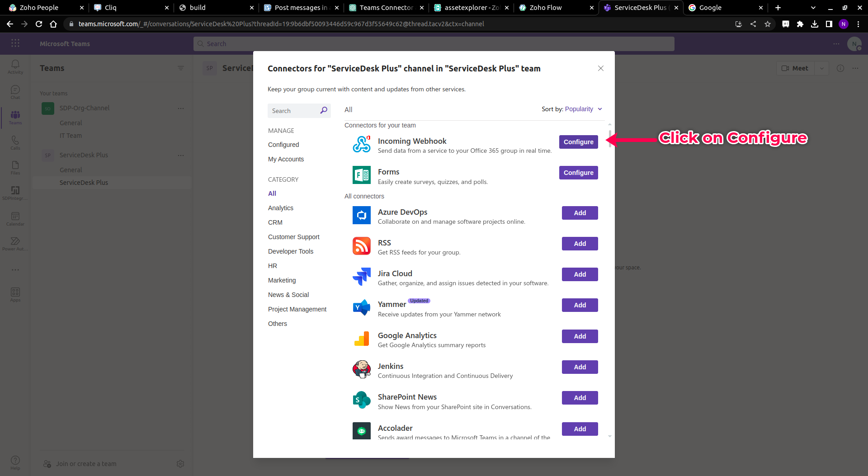Close the Connectors dialog with X
This screenshot has width=868, height=476.
tap(600, 68)
